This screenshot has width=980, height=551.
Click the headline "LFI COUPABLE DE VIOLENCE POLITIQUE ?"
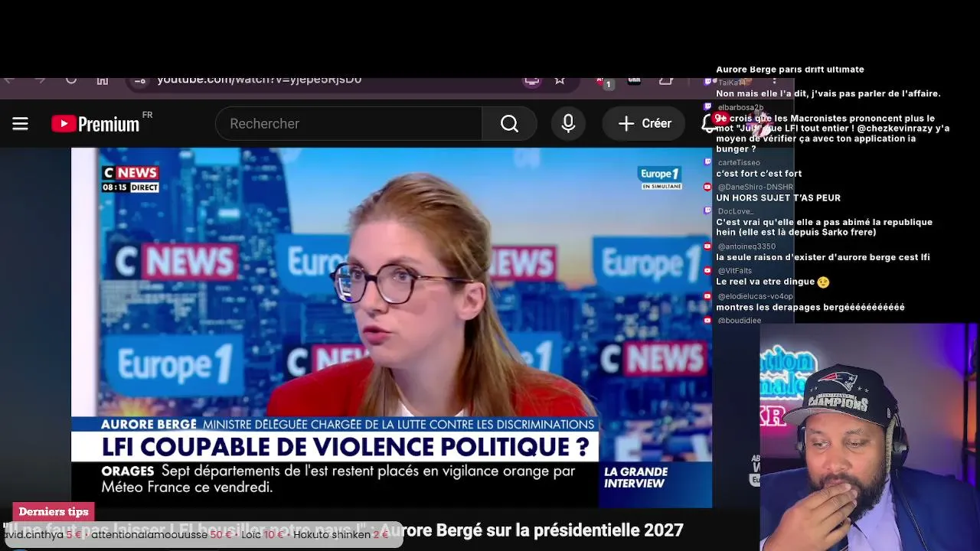[x=345, y=447]
